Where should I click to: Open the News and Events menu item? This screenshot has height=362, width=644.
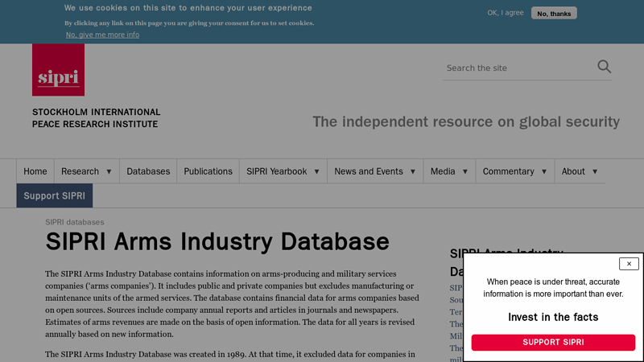point(369,171)
